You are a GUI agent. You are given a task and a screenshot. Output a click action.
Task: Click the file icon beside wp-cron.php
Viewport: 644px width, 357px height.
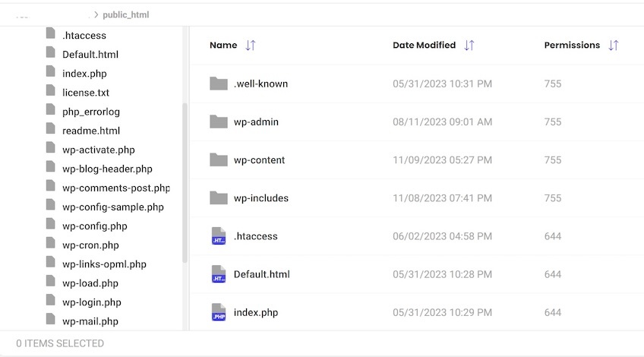click(51, 243)
